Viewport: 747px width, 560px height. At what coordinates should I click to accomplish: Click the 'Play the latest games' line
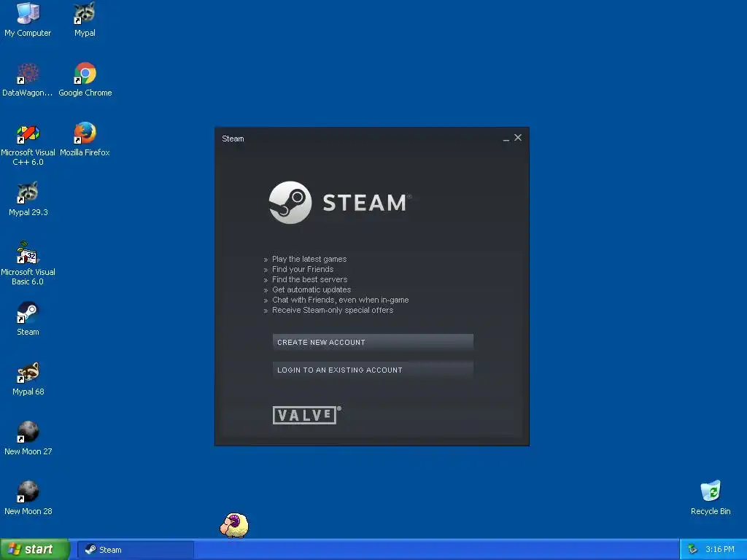tap(309, 259)
